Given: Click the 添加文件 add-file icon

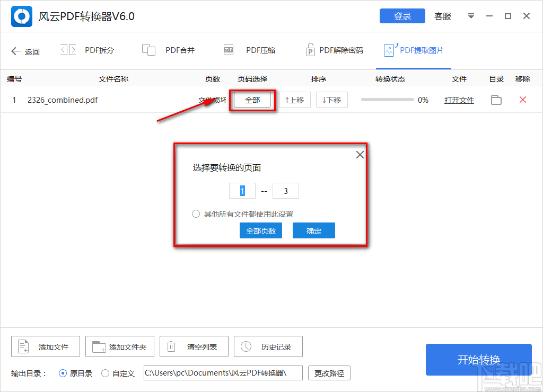Looking at the screenshot, I should [x=23, y=346].
